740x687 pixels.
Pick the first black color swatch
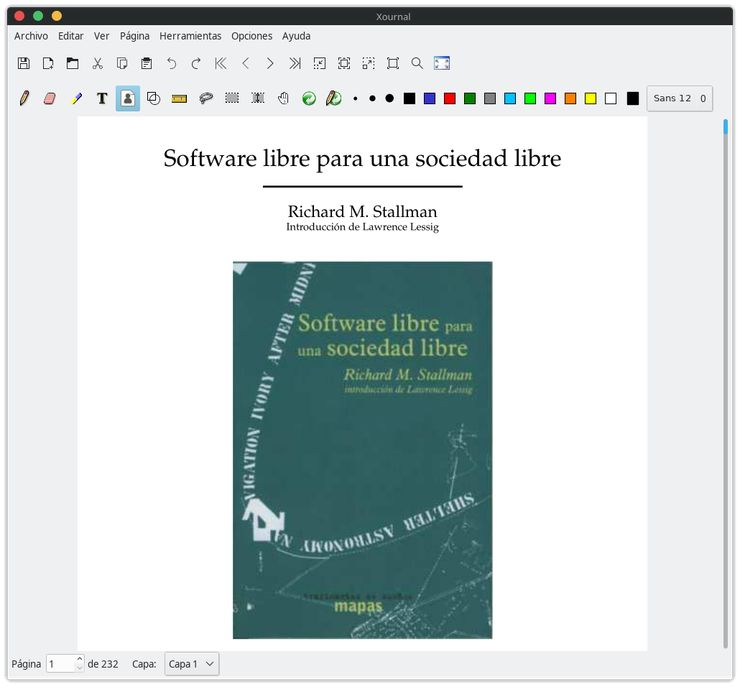click(x=410, y=98)
